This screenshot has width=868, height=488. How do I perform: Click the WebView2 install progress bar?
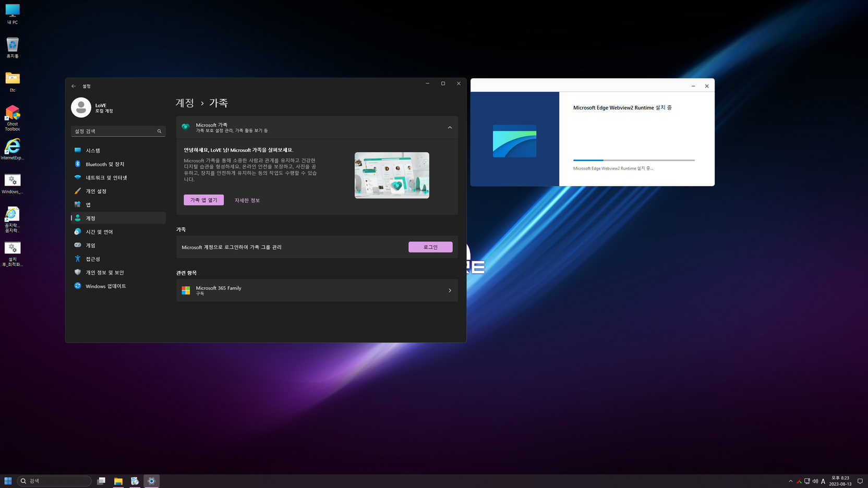(634, 160)
